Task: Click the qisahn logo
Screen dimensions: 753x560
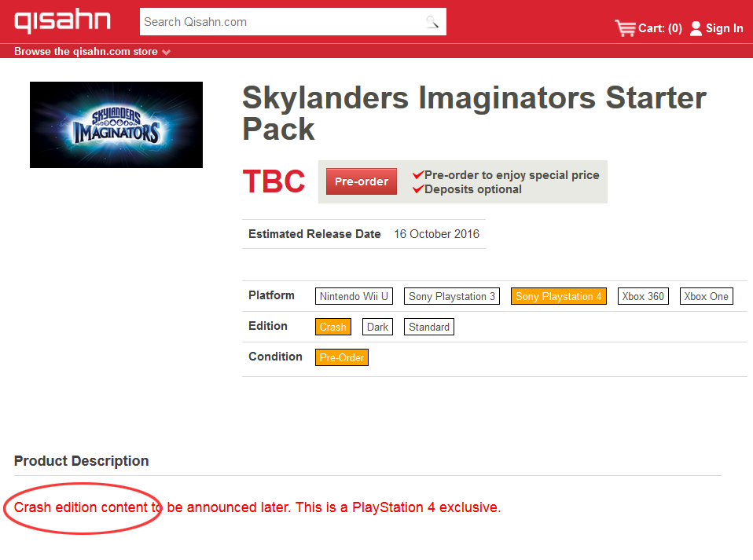Action: (x=62, y=21)
